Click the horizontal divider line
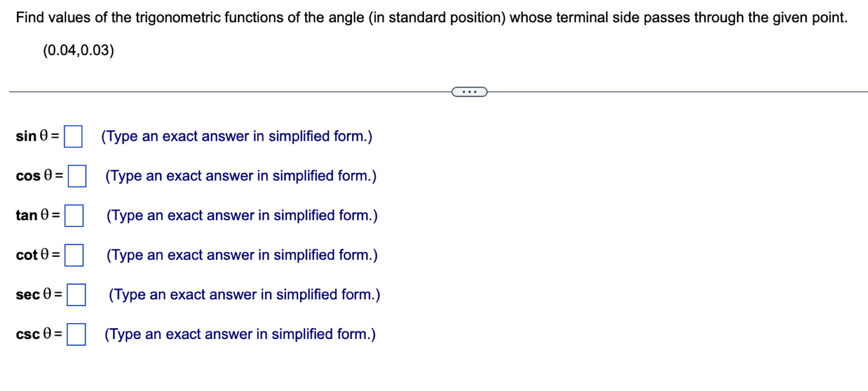 pos(228,91)
